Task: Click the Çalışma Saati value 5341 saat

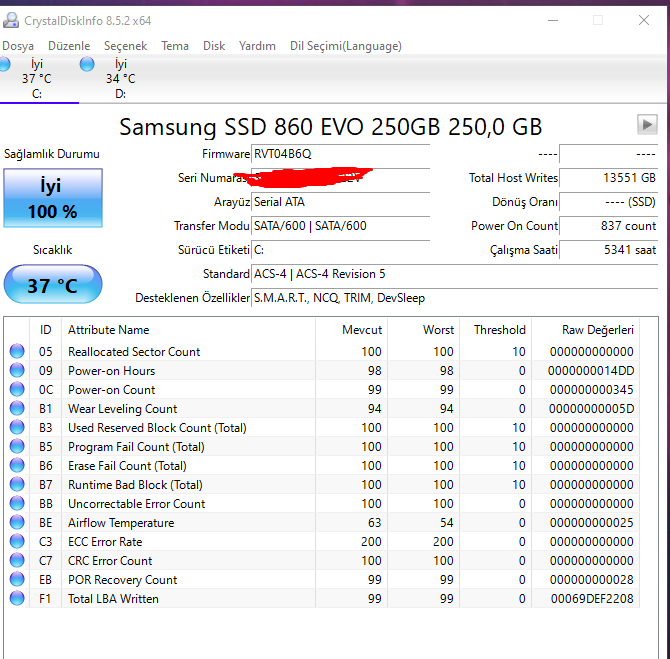Action: pos(608,250)
